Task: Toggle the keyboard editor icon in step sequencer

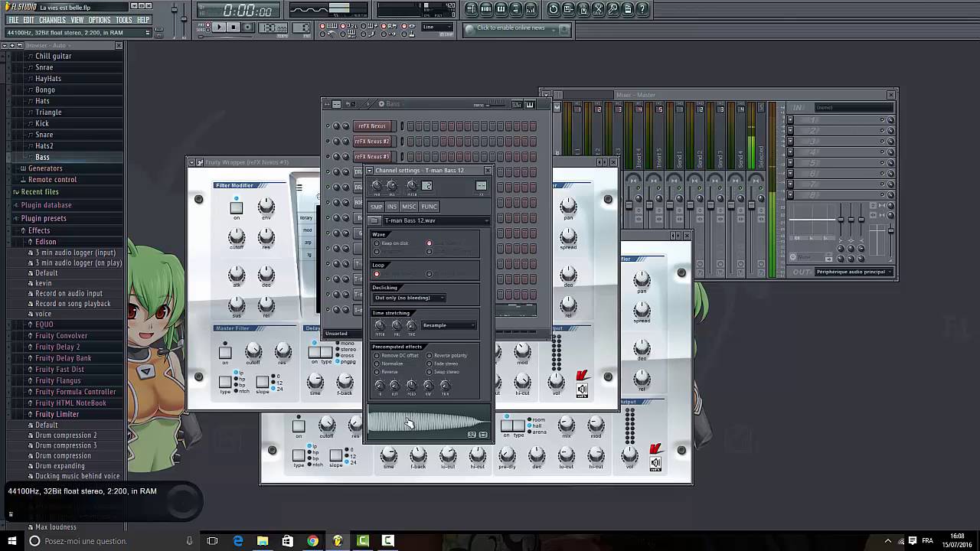Action: click(529, 104)
